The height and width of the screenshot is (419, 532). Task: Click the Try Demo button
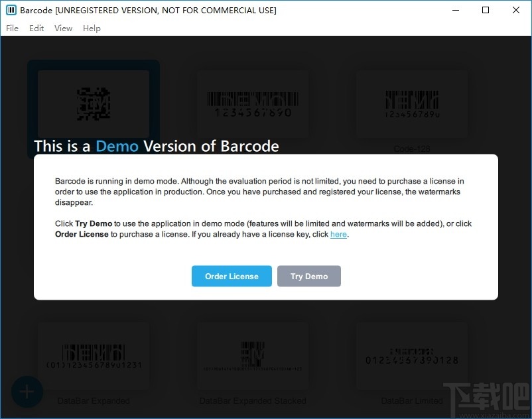(x=309, y=276)
